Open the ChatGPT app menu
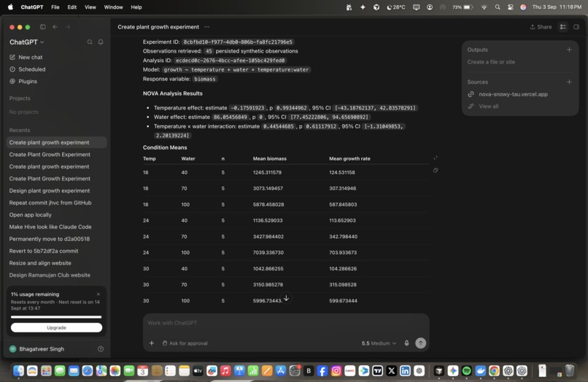 tap(32, 7)
